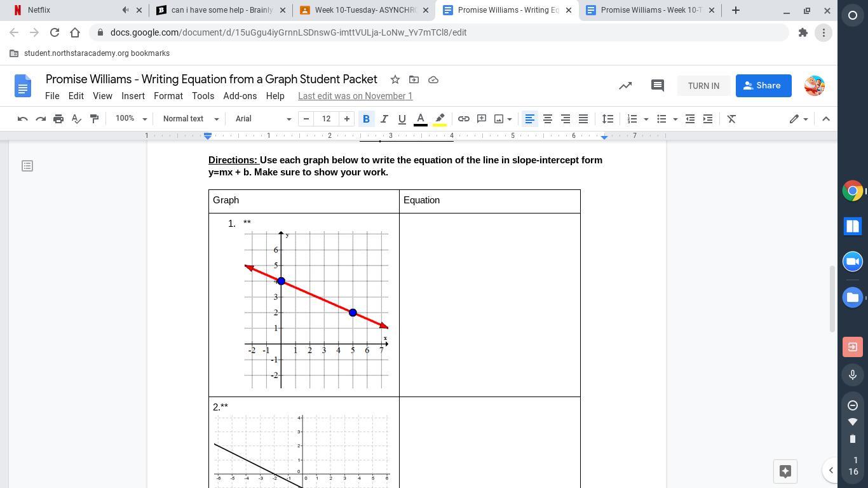The height and width of the screenshot is (488, 868).
Task: Justify the text alignment
Action: [x=583, y=119]
